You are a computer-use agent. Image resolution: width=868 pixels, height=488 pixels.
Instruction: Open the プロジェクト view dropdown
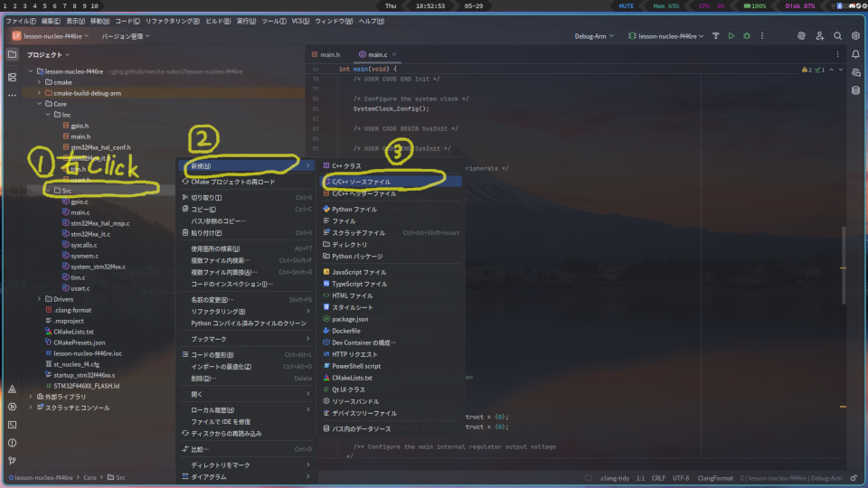click(48, 55)
